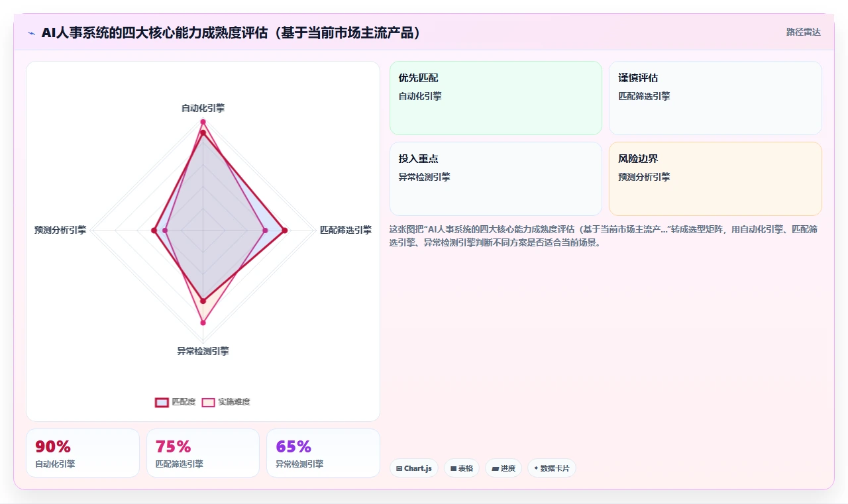The height and width of the screenshot is (504, 848).
Task: Click the topmost pink 实施难度 point on 自动化引擎 axis
Action: click(x=203, y=122)
